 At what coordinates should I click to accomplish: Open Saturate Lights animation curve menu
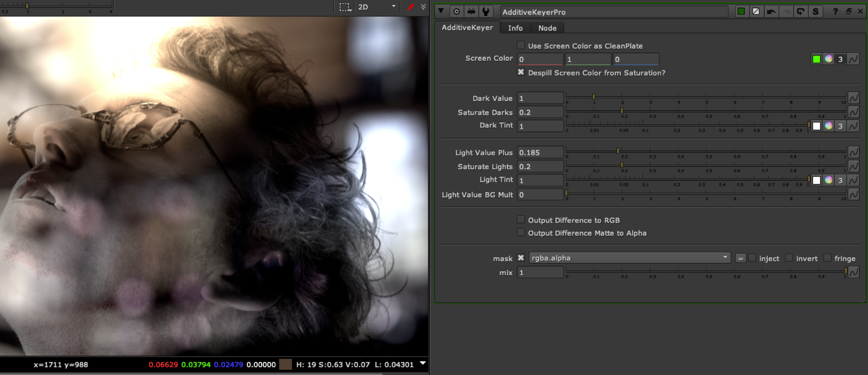pyautogui.click(x=853, y=166)
